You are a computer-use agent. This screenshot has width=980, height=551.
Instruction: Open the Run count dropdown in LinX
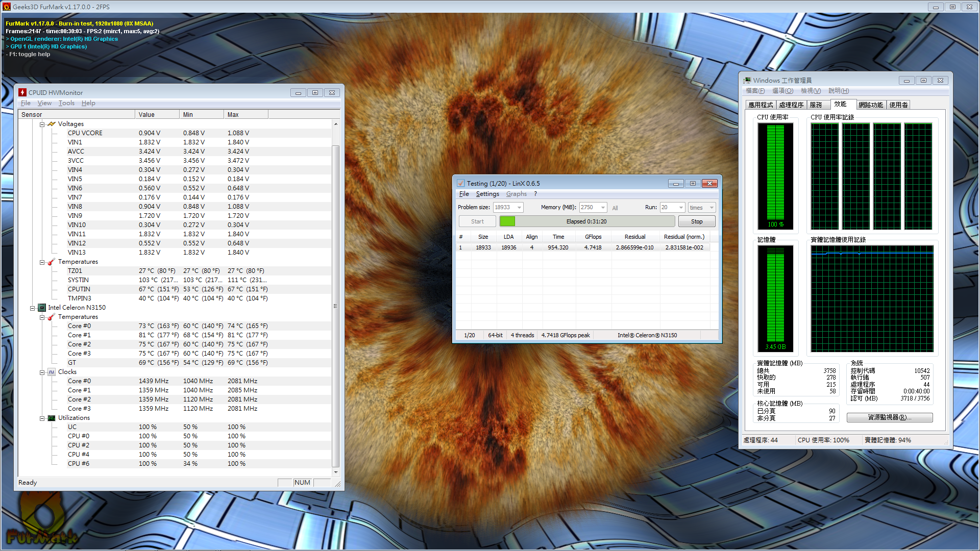click(680, 207)
